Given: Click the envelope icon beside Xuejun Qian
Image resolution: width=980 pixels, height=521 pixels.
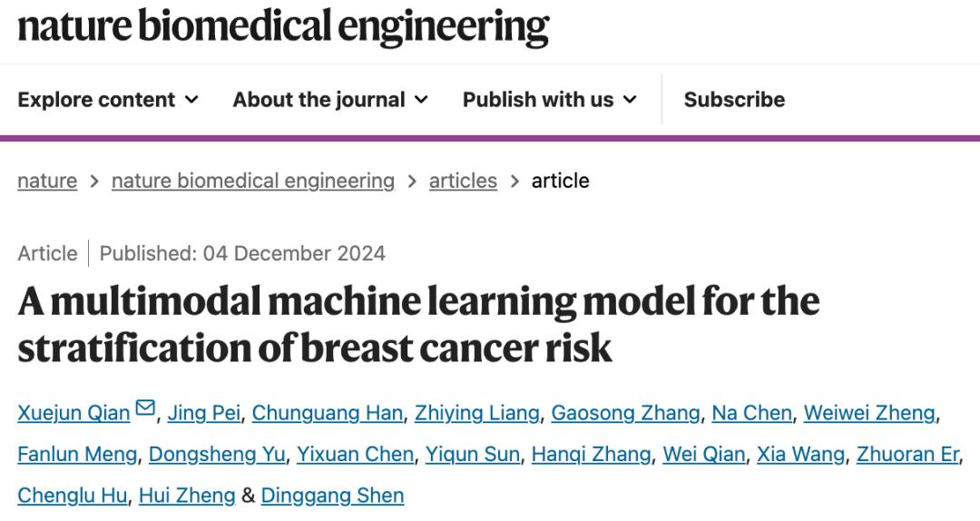Looking at the screenshot, I should tap(145, 410).
